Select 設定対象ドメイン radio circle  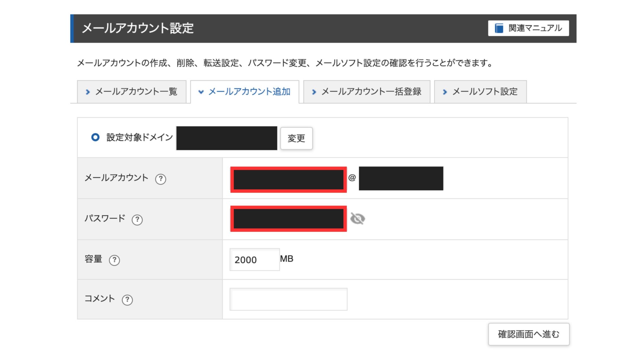[95, 137]
